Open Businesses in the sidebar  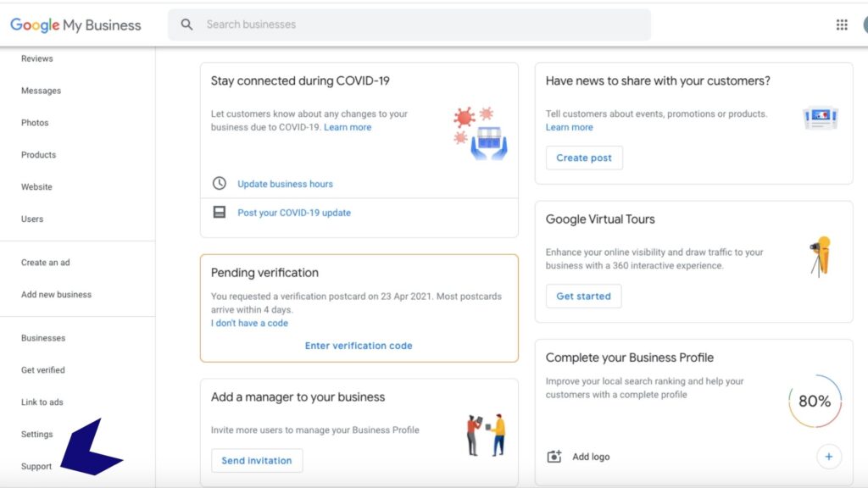(x=43, y=338)
